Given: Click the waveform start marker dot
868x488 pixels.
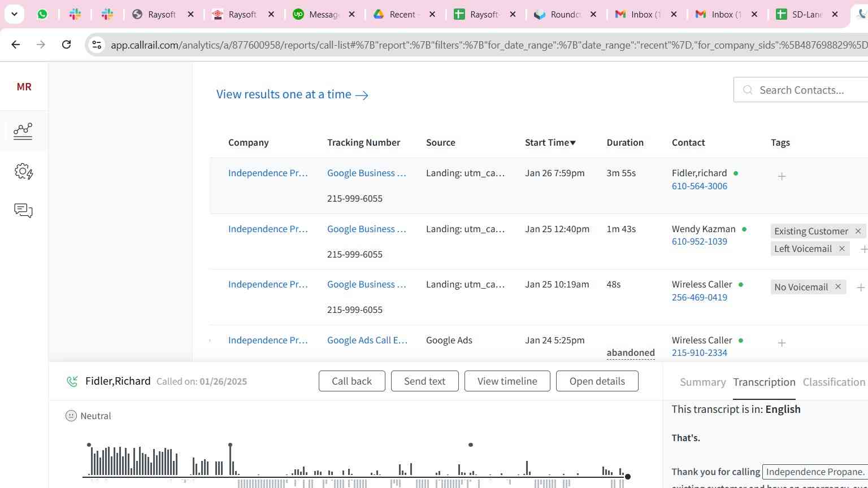Looking at the screenshot, I should [x=89, y=445].
